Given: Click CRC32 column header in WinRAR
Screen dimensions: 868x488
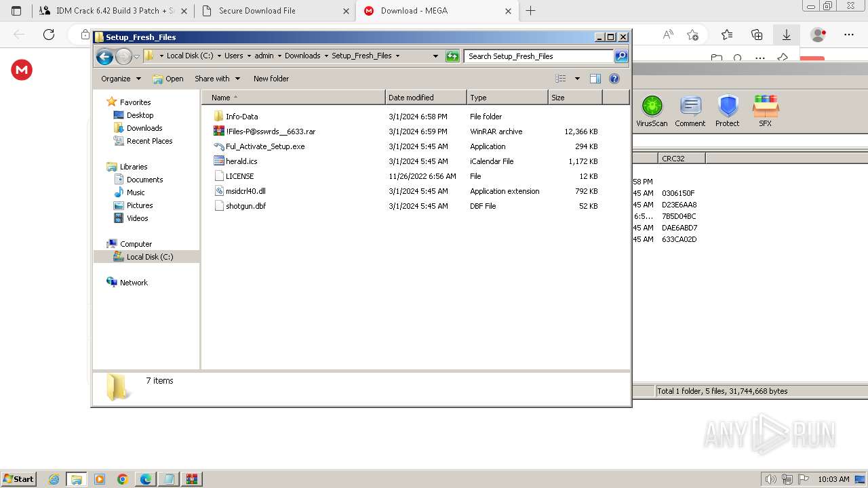Looking at the screenshot, I should tap(681, 158).
